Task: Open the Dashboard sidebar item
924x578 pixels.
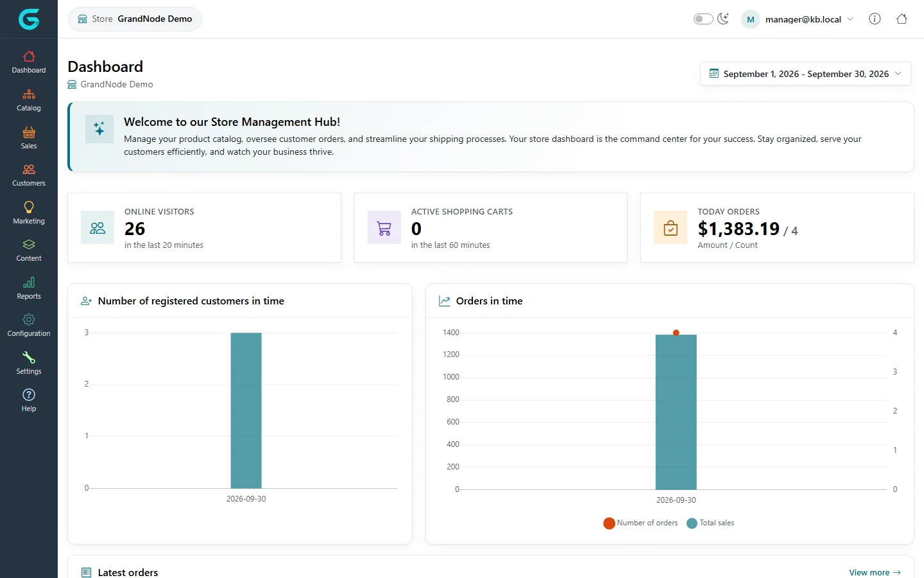Action: [x=29, y=62]
